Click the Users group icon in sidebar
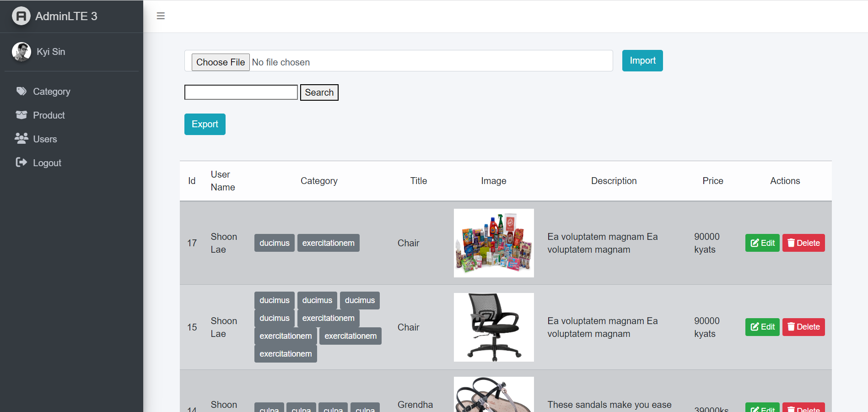The height and width of the screenshot is (412, 868). tap(22, 139)
